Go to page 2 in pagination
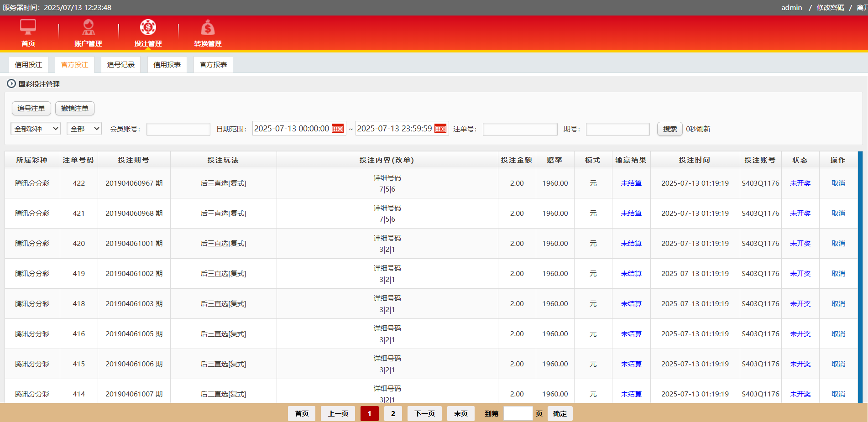 pos(393,413)
